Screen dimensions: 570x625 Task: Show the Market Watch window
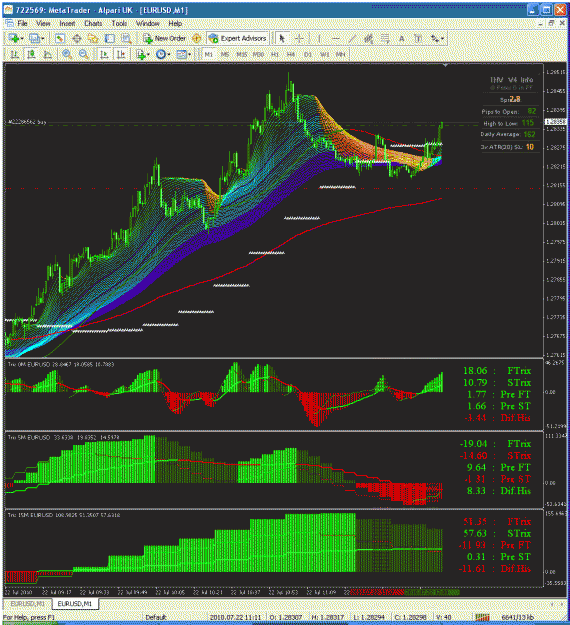(x=59, y=38)
